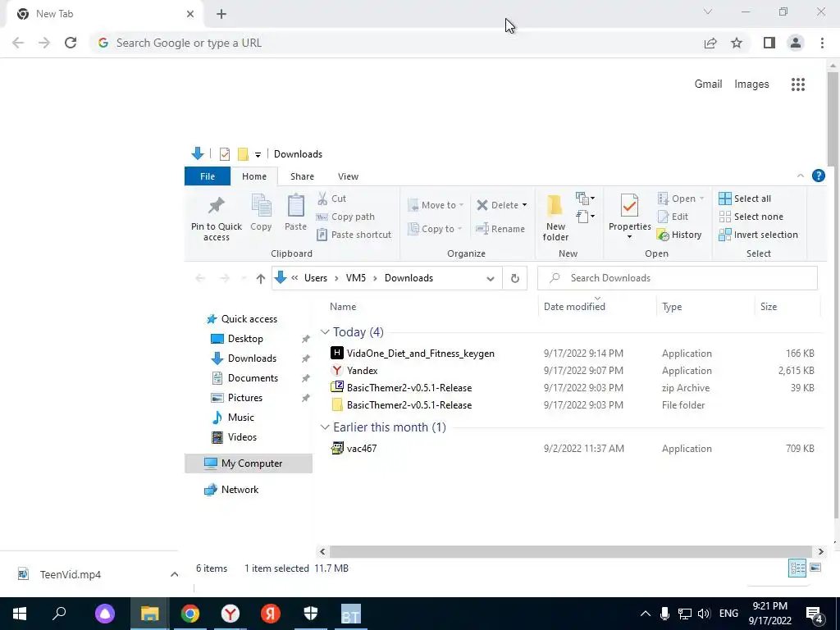
Task: Click Select all in Select group
Action: (745, 199)
